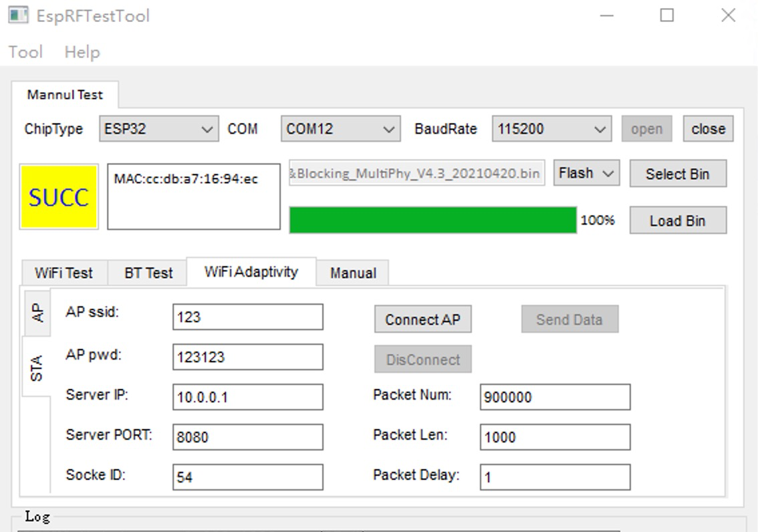Viewport: 758px width, 532px height.
Task: Click the close port button
Action: [709, 129]
